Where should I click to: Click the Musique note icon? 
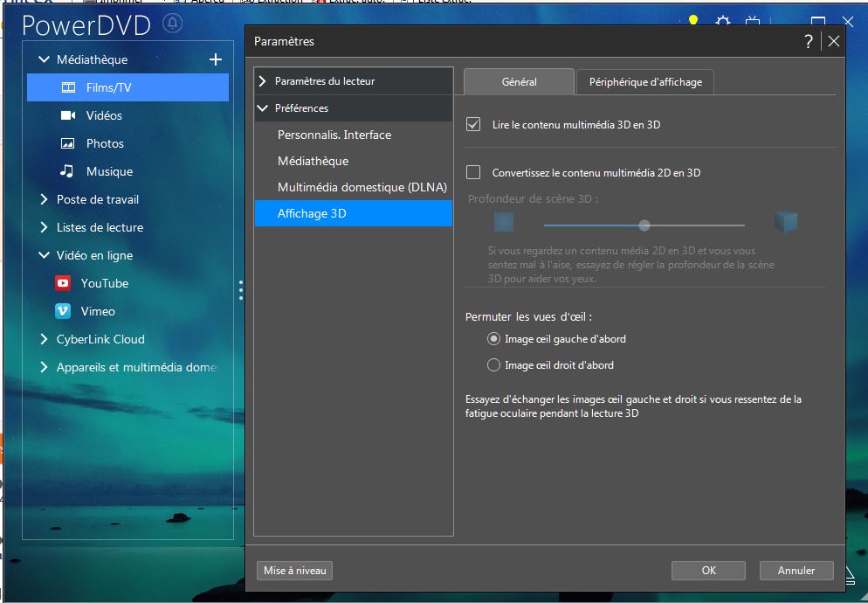point(67,170)
